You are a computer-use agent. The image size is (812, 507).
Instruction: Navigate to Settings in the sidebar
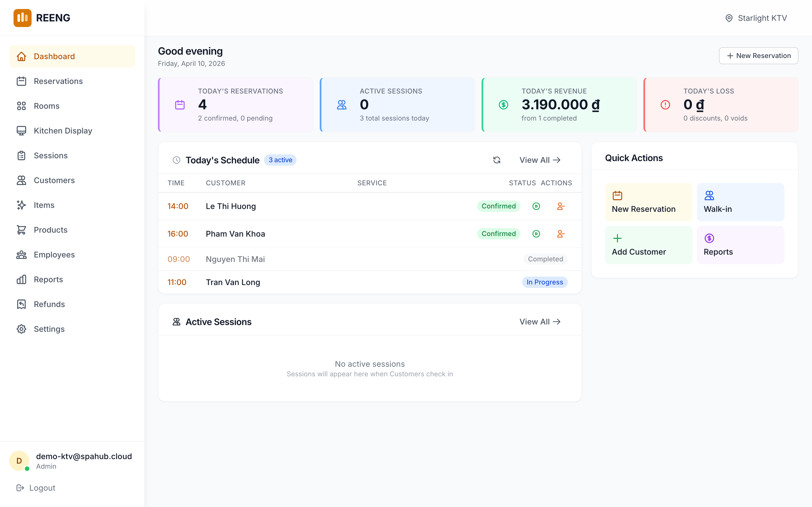(x=49, y=329)
